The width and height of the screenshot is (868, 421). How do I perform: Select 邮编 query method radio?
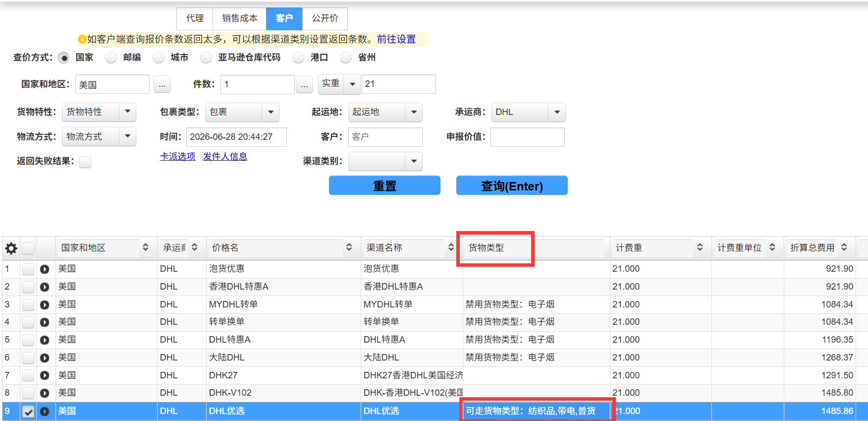point(111,58)
